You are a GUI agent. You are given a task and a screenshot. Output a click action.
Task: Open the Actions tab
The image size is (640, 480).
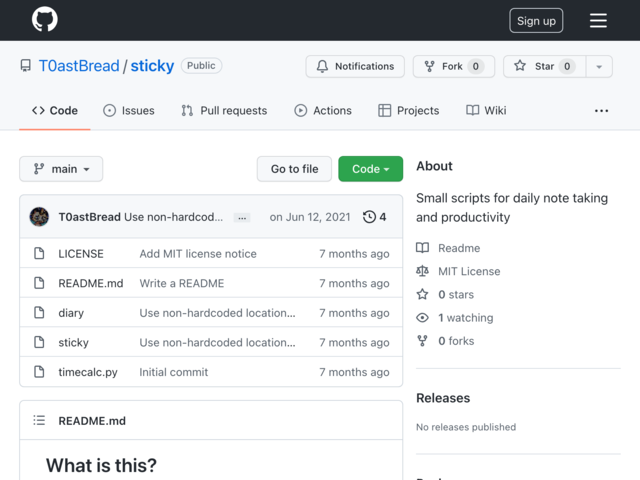(323, 111)
